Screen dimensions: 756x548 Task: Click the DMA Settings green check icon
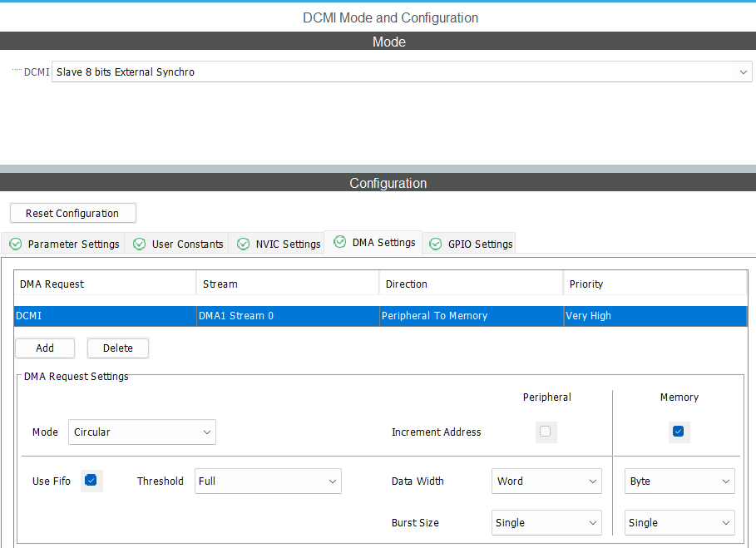[x=339, y=242]
